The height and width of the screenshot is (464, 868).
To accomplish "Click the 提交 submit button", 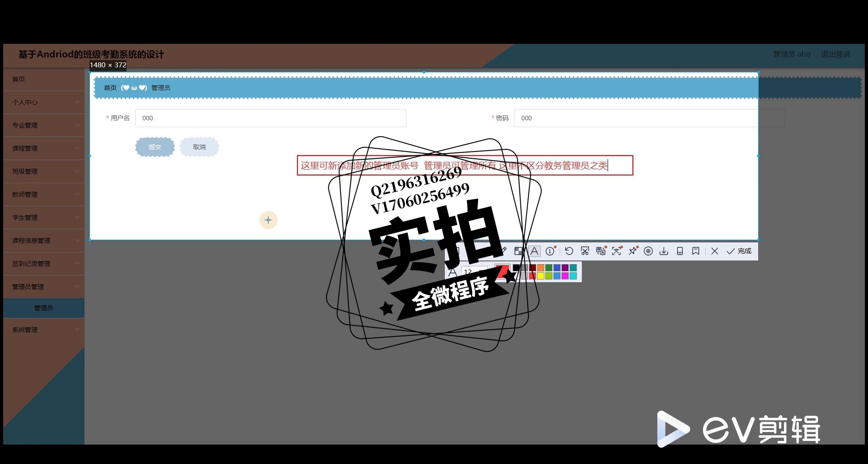I will point(155,147).
